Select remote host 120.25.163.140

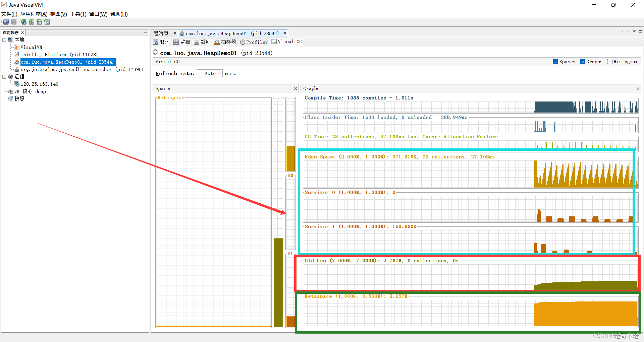[x=40, y=84]
